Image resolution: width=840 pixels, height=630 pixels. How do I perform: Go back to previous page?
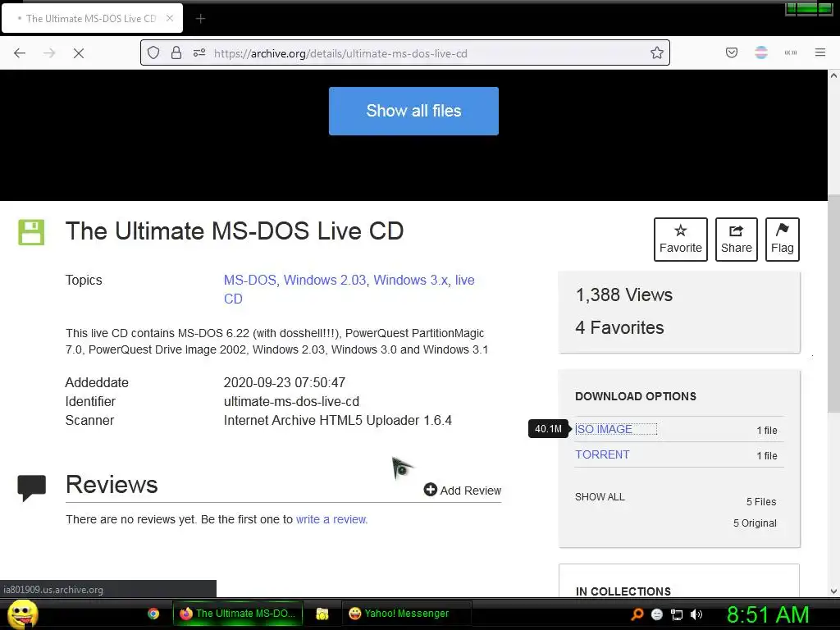20,53
